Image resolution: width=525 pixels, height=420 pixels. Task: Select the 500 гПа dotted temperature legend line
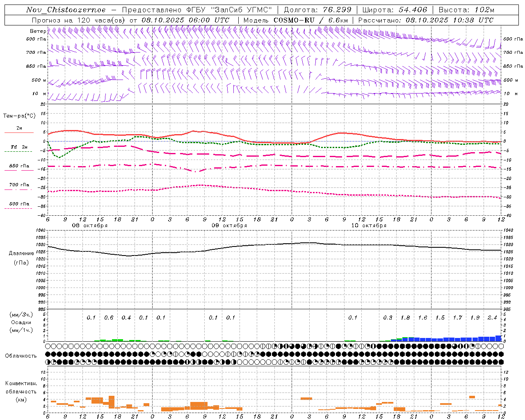click(19, 208)
